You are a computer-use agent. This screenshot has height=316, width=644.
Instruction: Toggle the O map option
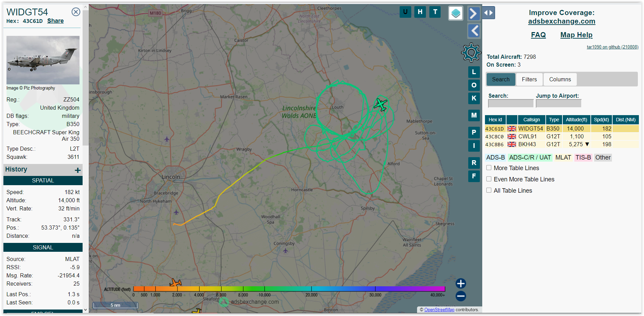pyautogui.click(x=474, y=85)
